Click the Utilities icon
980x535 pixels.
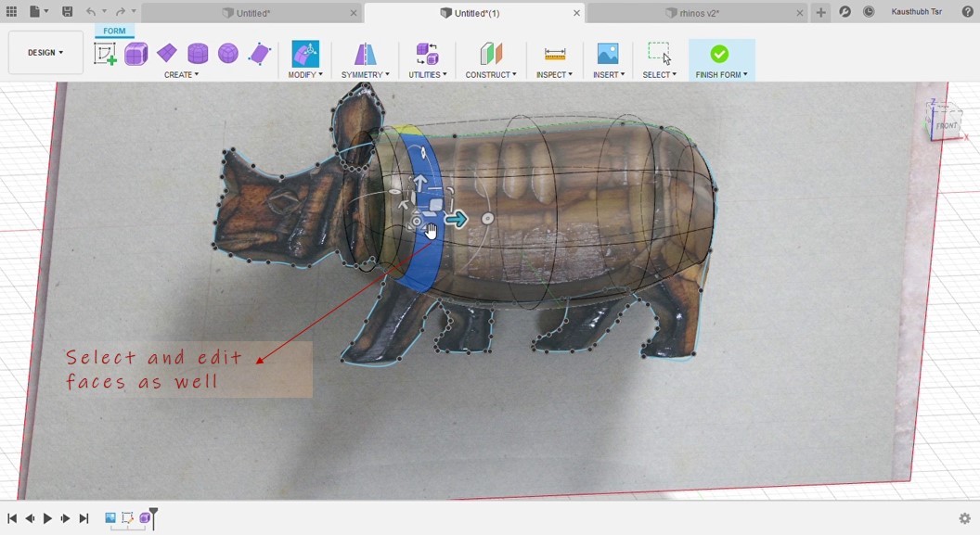(428, 54)
